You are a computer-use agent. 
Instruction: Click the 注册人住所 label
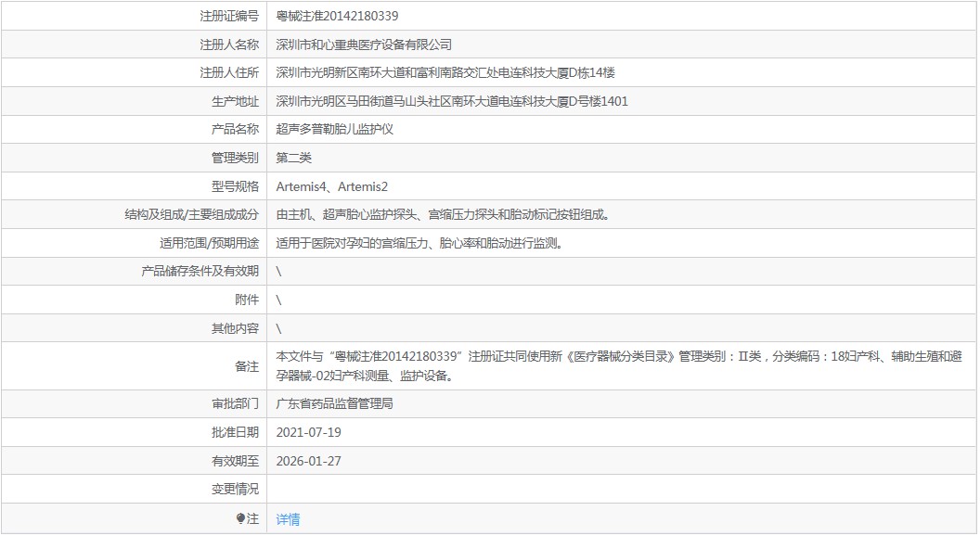228,72
